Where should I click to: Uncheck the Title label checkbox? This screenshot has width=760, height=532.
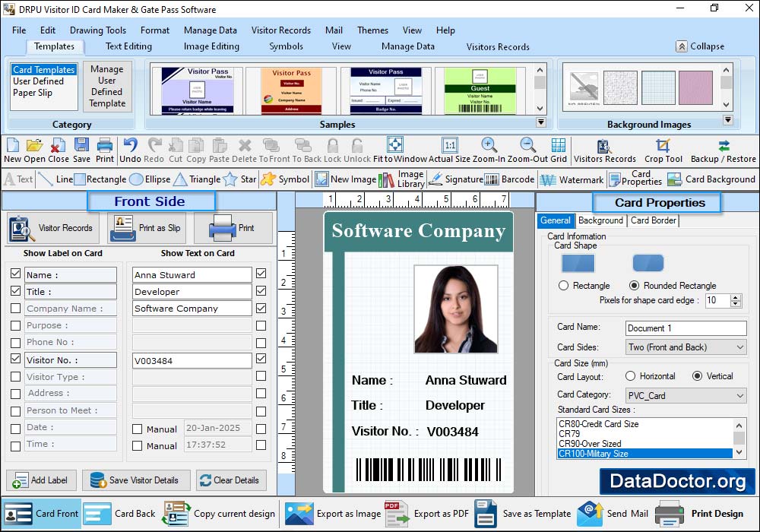[15, 291]
